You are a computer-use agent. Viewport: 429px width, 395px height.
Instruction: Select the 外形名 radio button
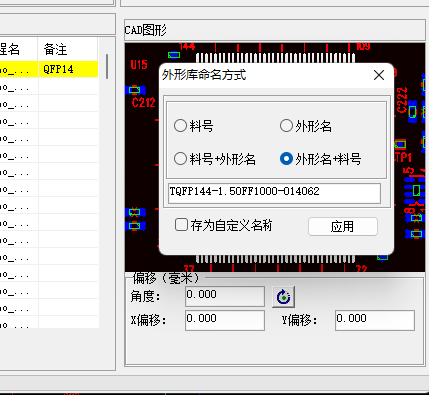(286, 126)
